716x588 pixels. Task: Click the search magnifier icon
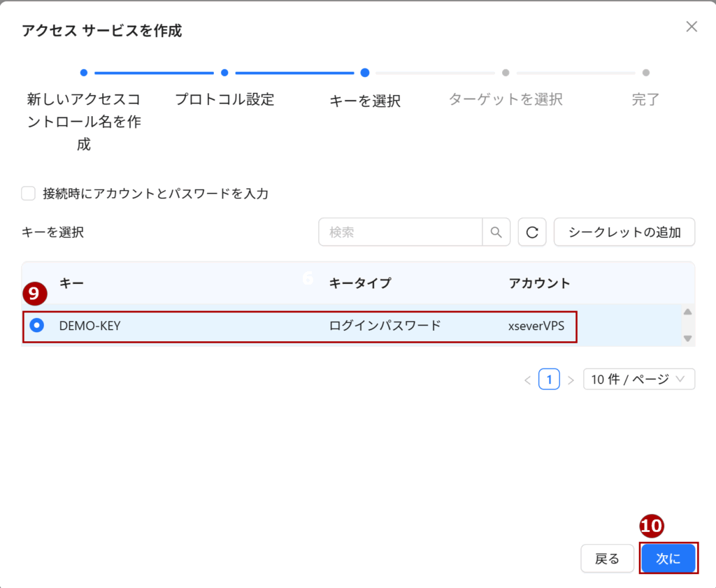pyautogui.click(x=496, y=232)
